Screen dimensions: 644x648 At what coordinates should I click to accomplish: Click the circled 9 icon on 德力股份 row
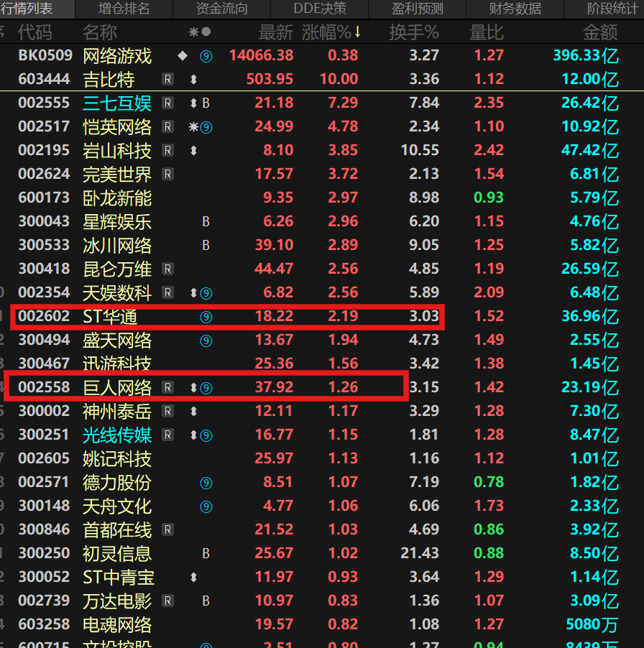206,483
